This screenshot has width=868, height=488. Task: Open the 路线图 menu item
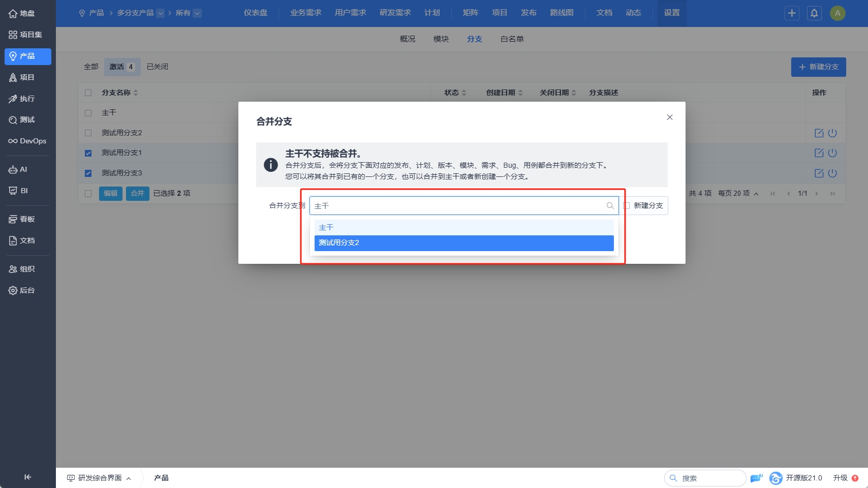(562, 13)
